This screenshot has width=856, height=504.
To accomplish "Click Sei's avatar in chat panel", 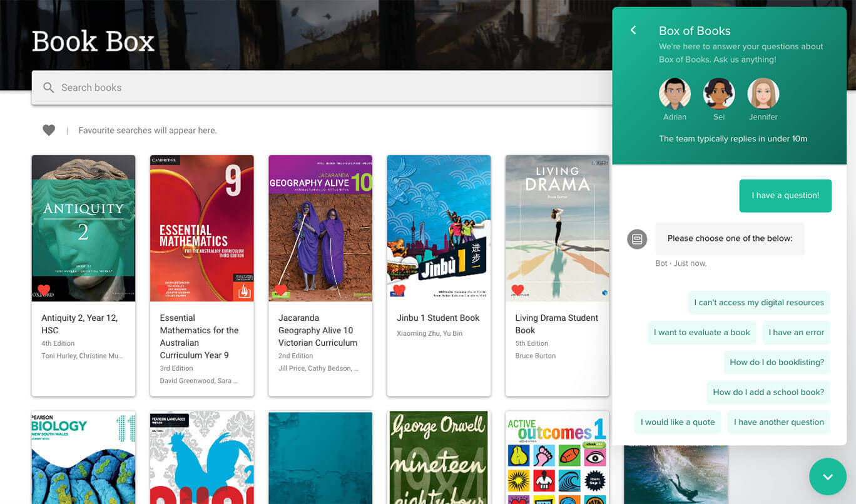I will (x=719, y=94).
